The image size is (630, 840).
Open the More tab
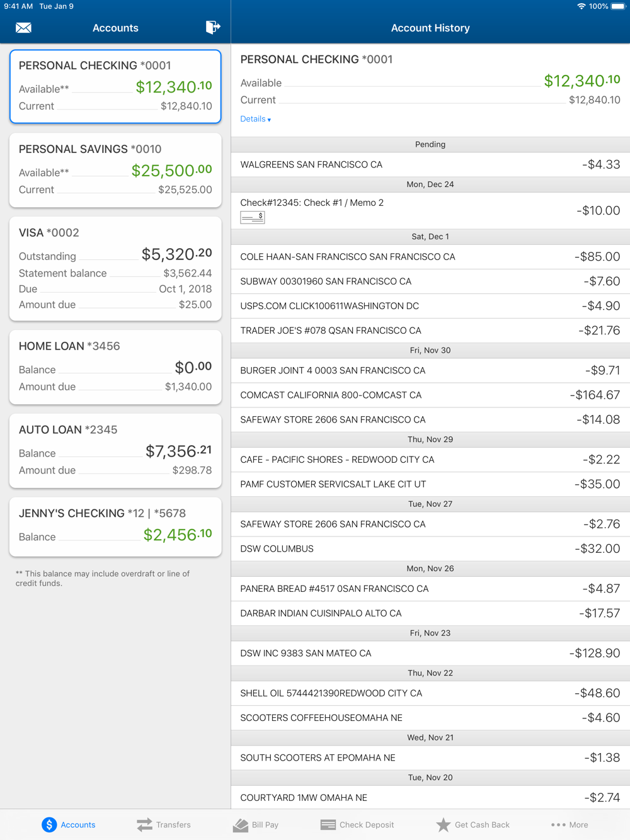[x=570, y=824]
